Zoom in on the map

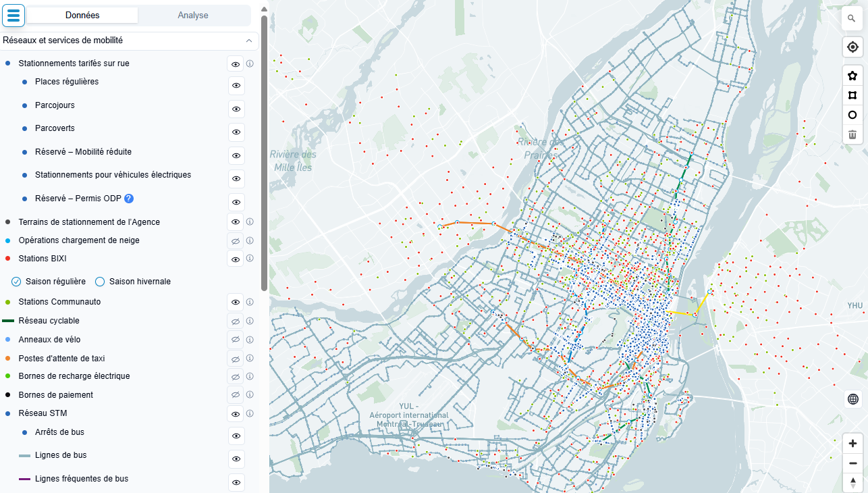tap(853, 444)
